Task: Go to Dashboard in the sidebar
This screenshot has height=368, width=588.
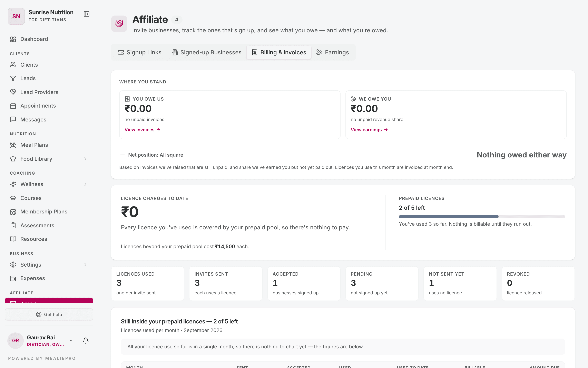Action: (49, 39)
